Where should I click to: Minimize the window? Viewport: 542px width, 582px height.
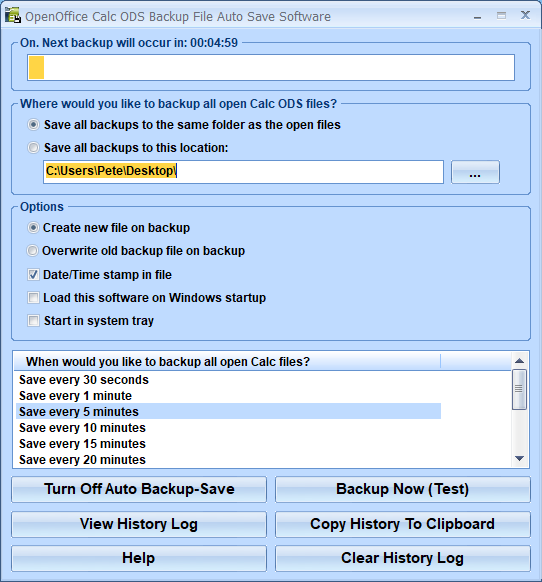point(478,16)
